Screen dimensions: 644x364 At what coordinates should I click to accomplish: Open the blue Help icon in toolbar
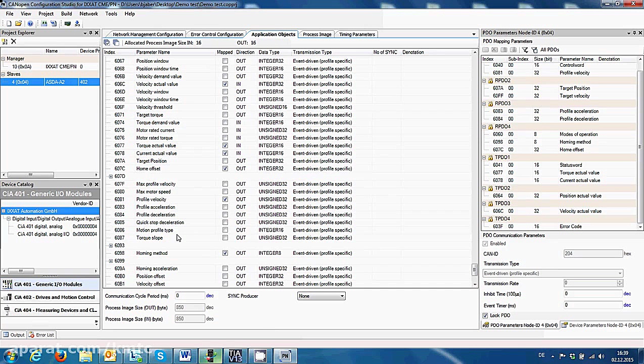[30, 23]
